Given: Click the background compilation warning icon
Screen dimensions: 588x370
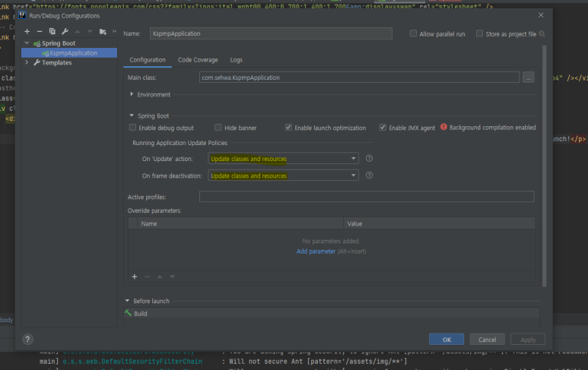Looking at the screenshot, I should (x=443, y=128).
